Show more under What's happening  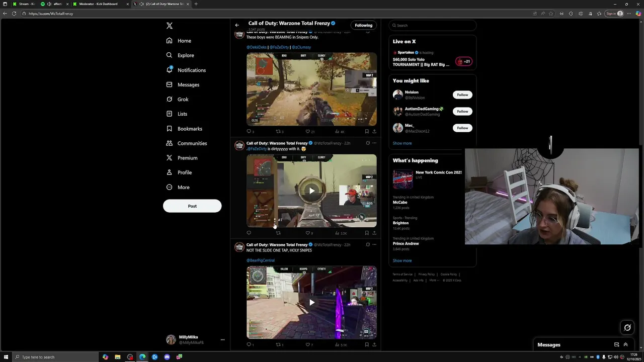tap(402, 260)
